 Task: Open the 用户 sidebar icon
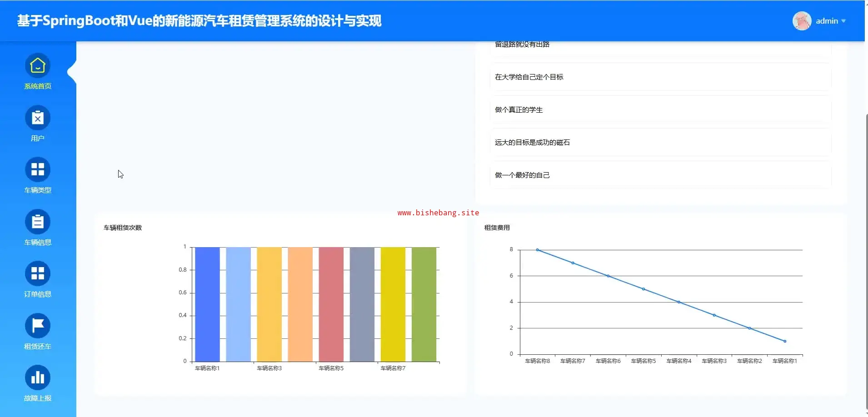38,118
